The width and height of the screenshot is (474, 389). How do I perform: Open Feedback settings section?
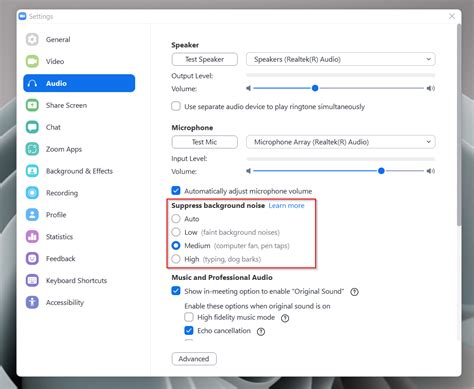coord(79,259)
